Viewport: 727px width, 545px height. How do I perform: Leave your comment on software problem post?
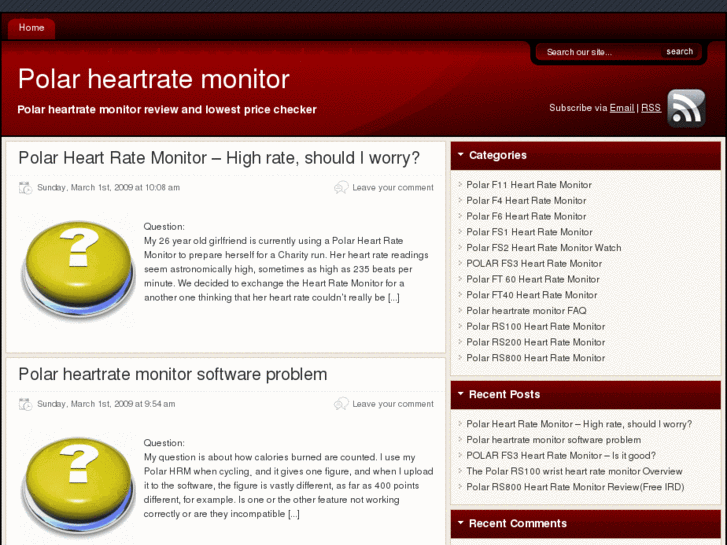point(393,404)
